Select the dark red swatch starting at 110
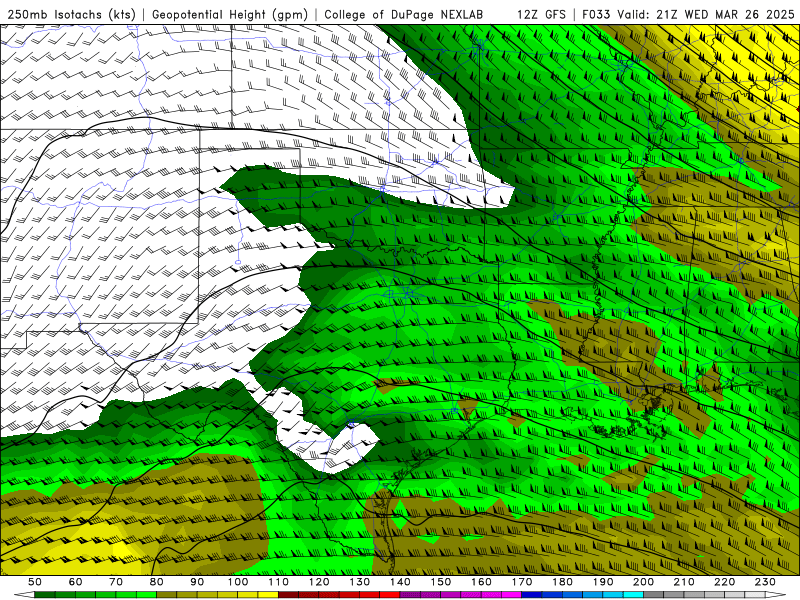 (x=288, y=594)
